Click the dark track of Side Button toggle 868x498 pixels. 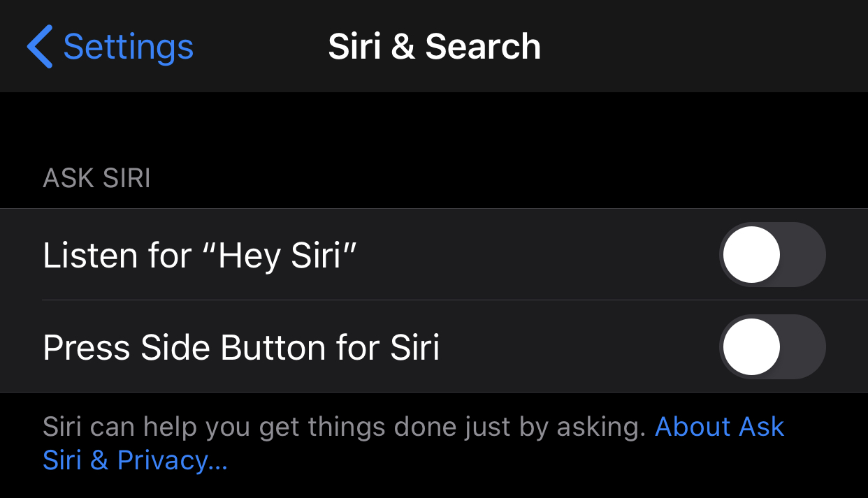click(x=804, y=347)
